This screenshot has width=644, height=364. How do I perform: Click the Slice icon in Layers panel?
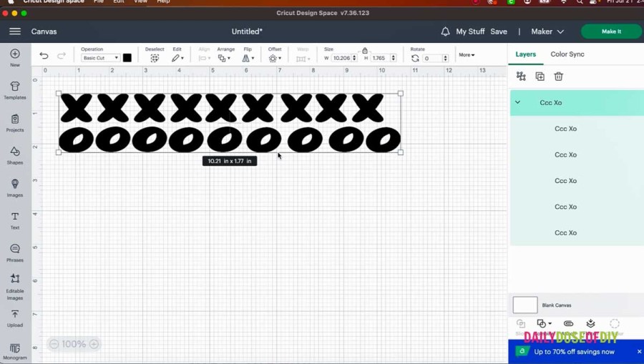coord(521,324)
